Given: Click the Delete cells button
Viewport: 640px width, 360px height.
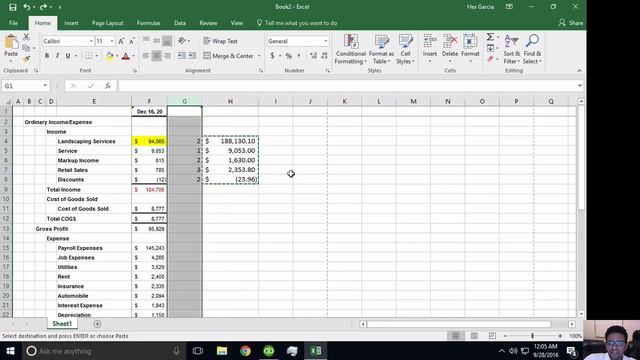Looking at the screenshot, I should coord(450,48).
